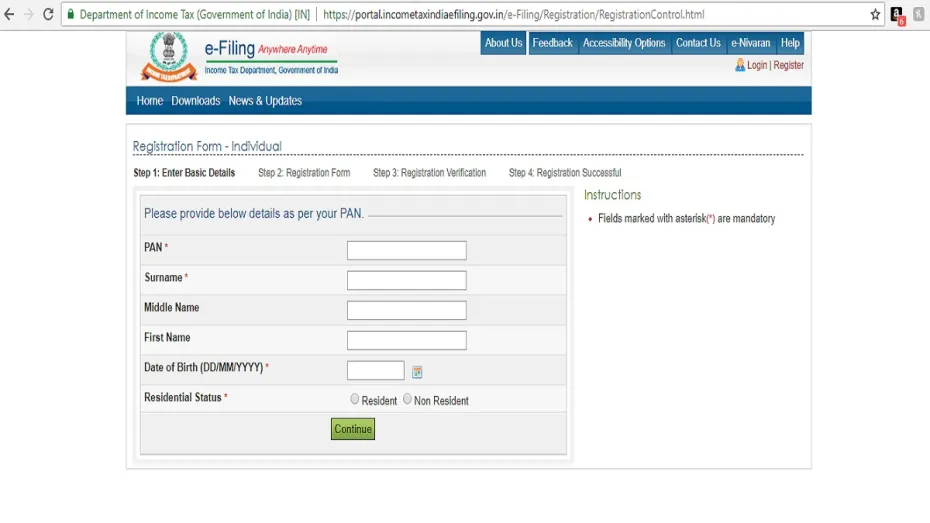Screen dimensions: 930x523
Task: Click the browser reload icon
Action: pos(48,15)
